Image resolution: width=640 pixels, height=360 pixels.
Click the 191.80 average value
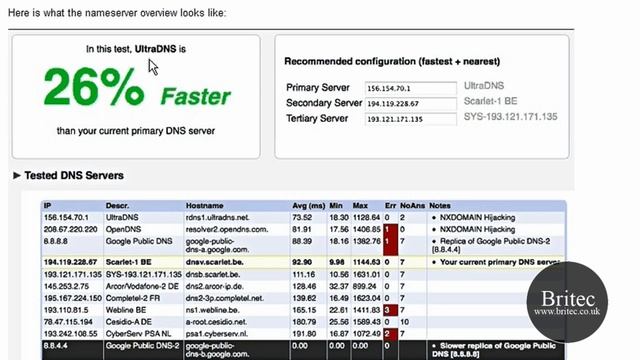click(x=304, y=334)
